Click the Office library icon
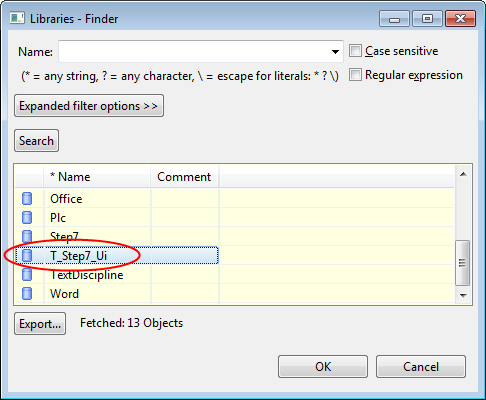The width and height of the screenshot is (486, 400). (x=27, y=198)
